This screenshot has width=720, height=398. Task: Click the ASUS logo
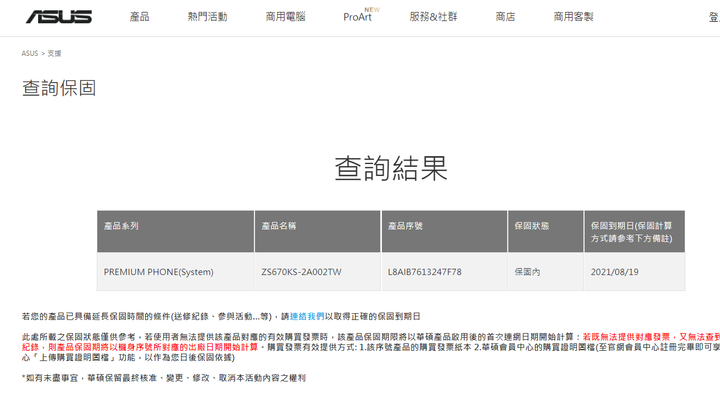(x=59, y=17)
